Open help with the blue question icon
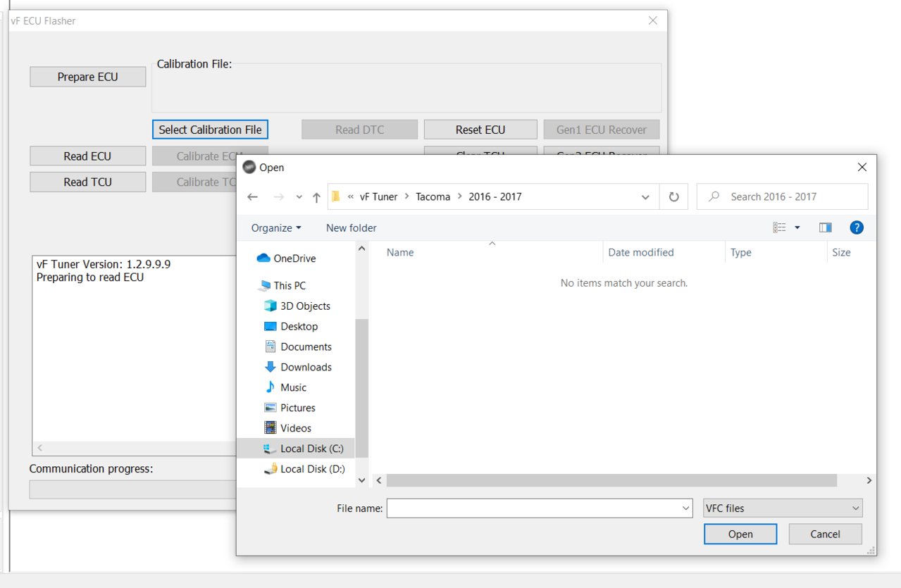 tap(857, 227)
